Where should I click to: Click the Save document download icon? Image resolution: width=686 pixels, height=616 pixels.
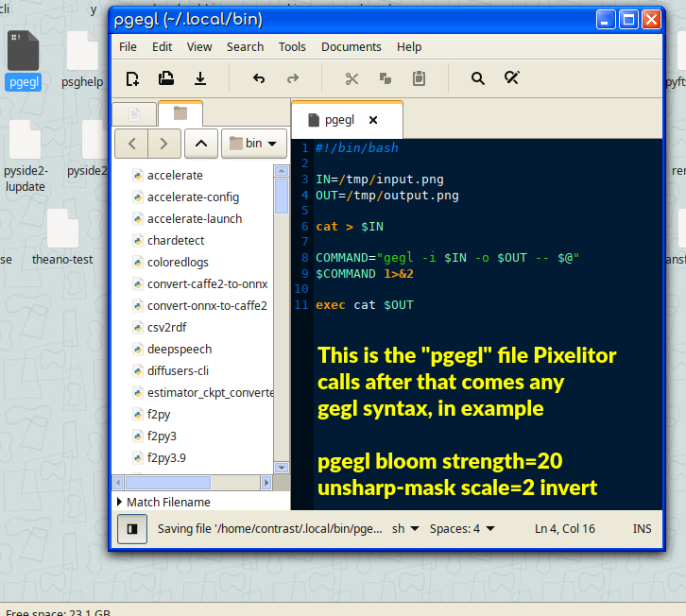click(200, 78)
